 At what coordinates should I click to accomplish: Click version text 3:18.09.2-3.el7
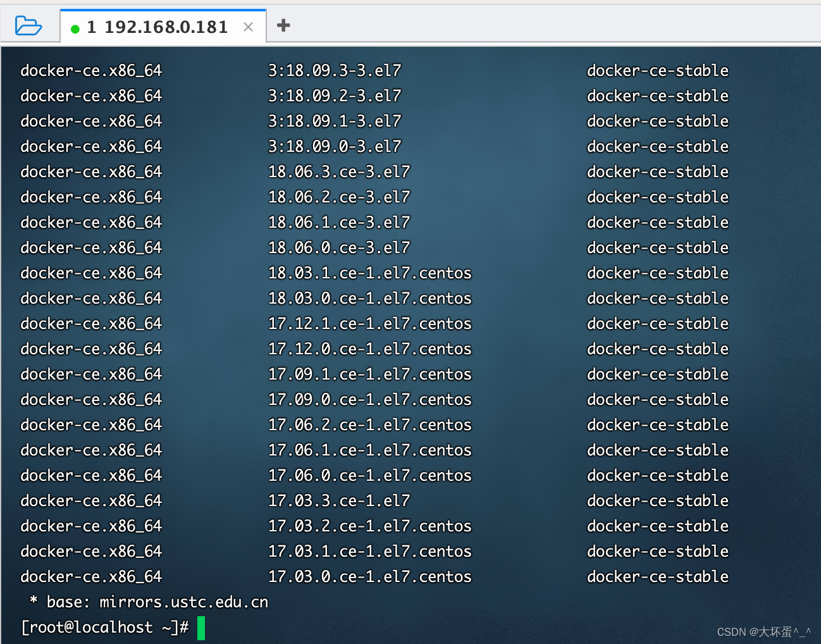click(x=335, y=96)
